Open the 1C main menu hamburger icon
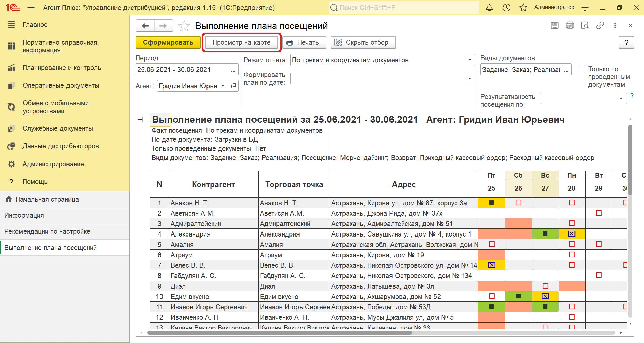The image size is (644, 343). coord(31,7)
